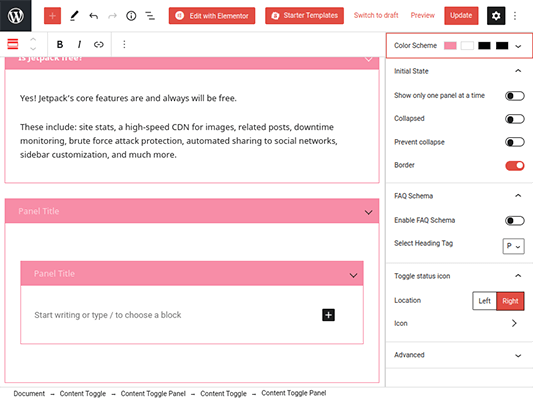Edit the outer Panel Title text
This screenshot has height=400, width=533.
(x=39, y=211)
